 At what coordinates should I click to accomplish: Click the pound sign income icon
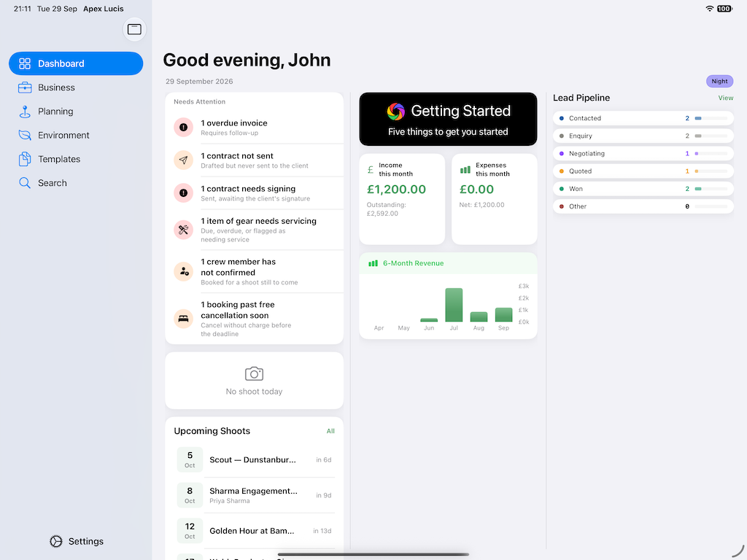371,169
